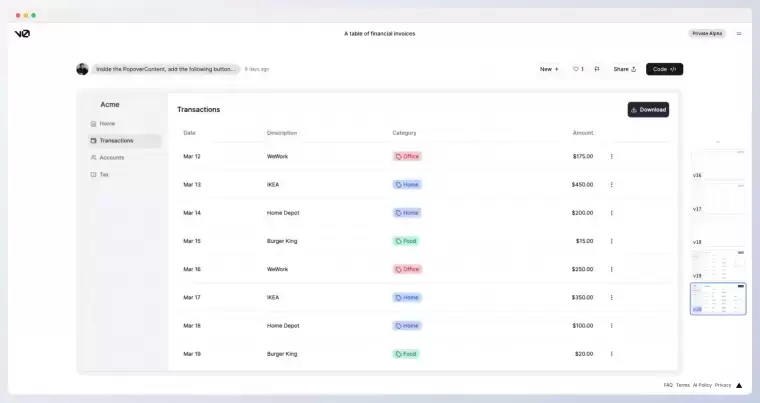The image size is (760, 403).
Task: Open row actions for Mar 12 WeWork
Action: (612, 156)
